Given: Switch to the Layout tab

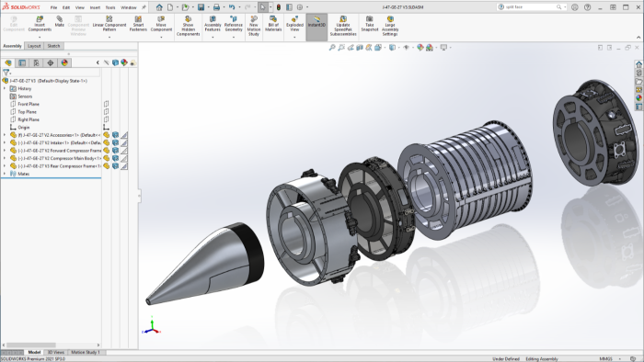Looking at the screenshot, I should [34, 46].
